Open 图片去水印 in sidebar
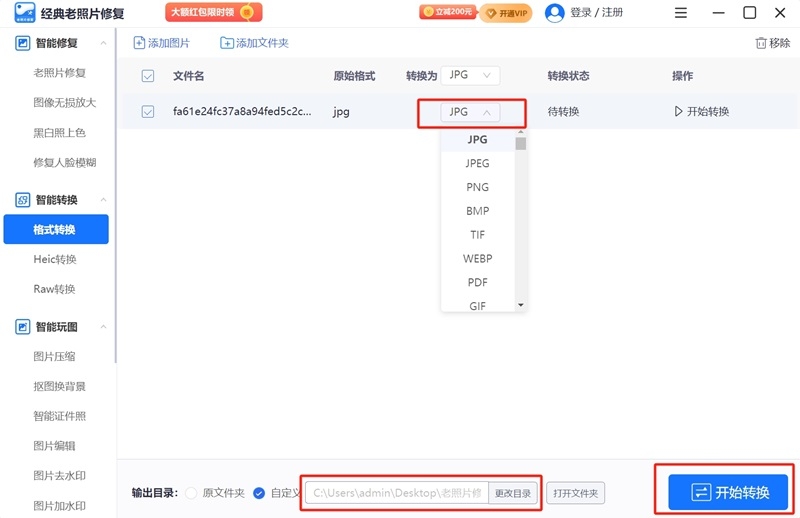Viewport: 800px width, 518px height. pos(59,476)
